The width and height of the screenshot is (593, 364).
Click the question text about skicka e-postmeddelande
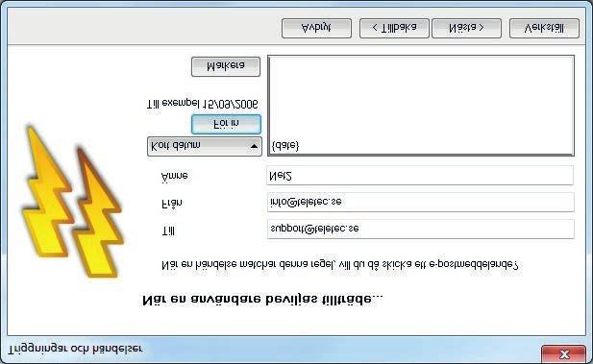click(x=339, y=264)
